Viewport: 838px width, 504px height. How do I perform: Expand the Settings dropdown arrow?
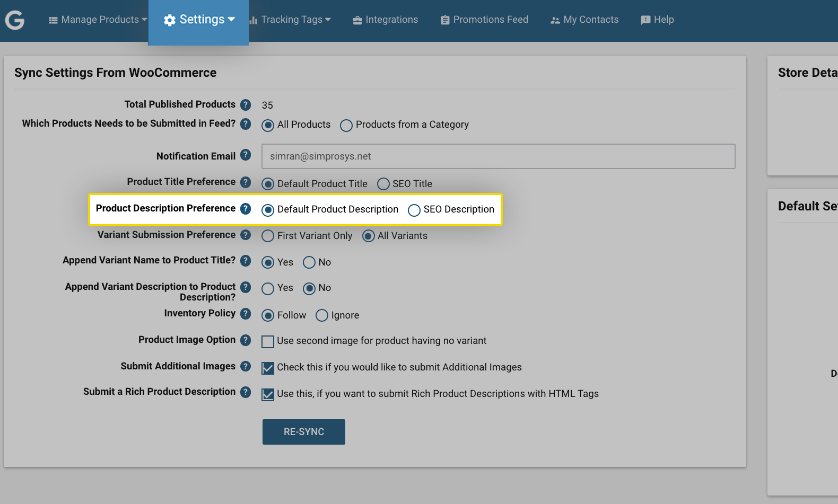231,19
